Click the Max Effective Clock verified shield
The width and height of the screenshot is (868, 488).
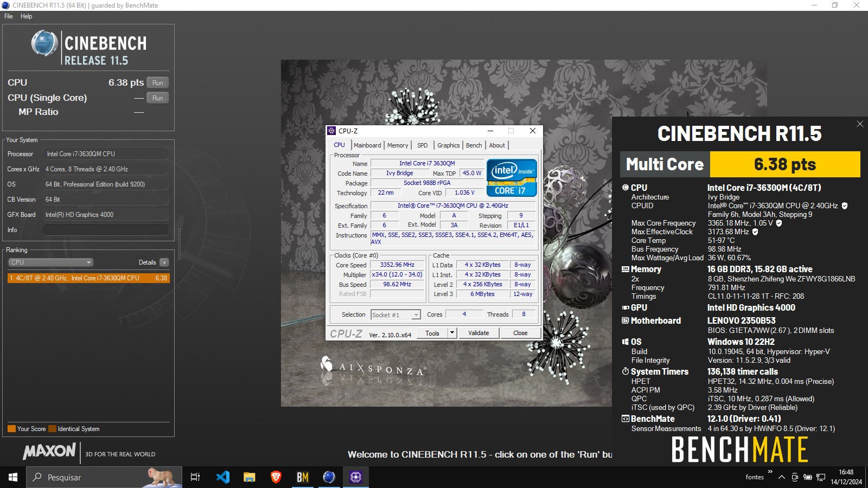[755, 232]
